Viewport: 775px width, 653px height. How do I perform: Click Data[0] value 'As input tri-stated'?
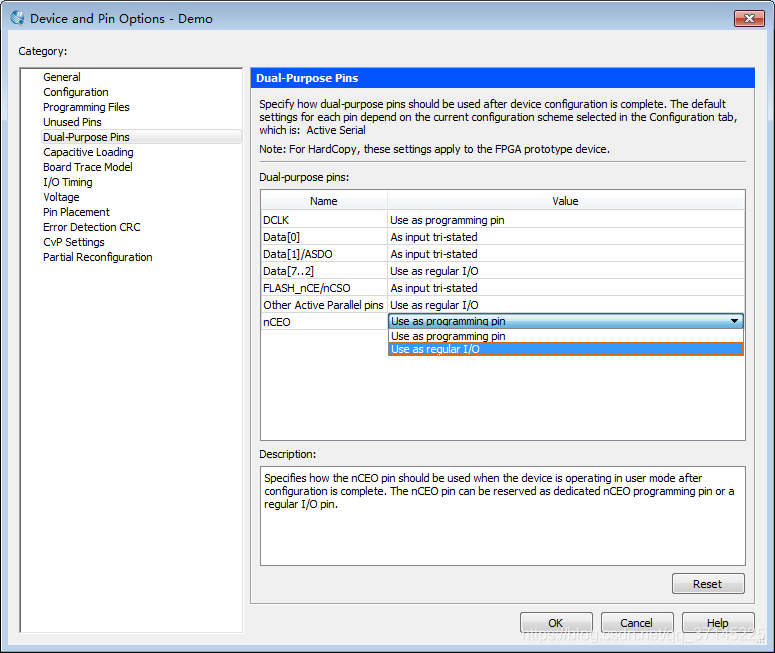click(566, 237)
